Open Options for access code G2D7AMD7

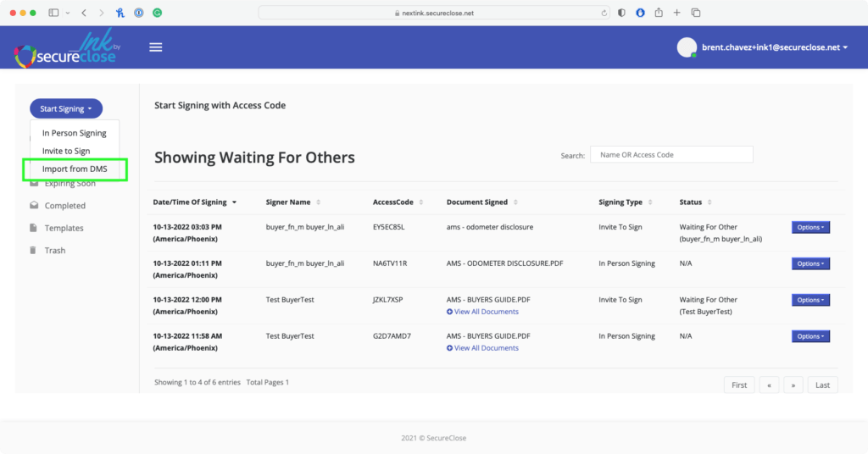coord(810,336)
